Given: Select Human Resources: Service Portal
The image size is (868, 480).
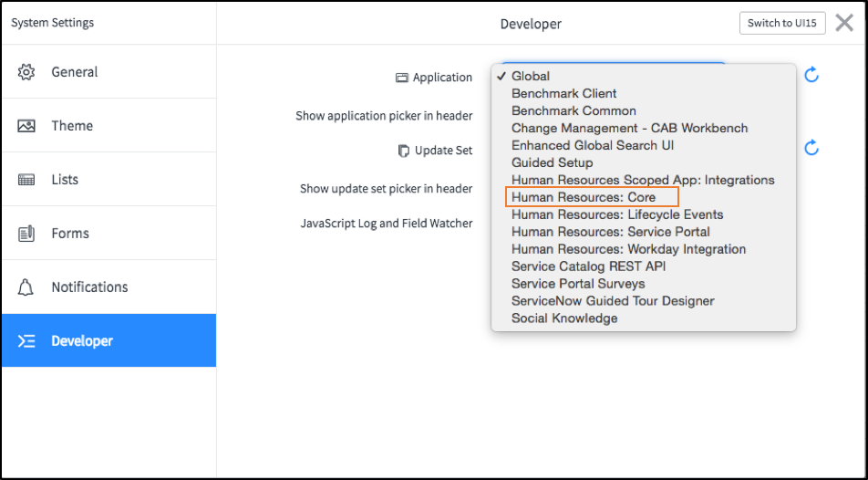Looking at the screenshot, I should (644, 232).
